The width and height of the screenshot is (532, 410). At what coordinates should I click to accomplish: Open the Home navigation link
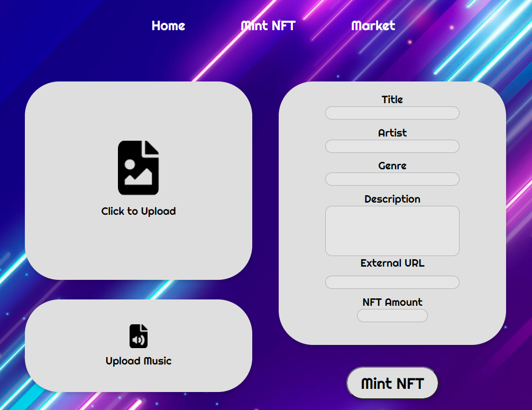(168, 26)
